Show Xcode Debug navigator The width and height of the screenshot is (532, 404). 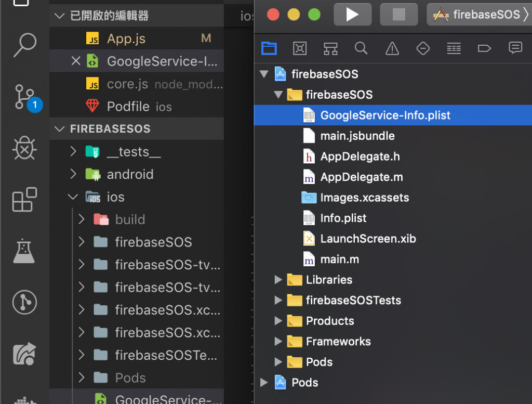[x=454, y=48]
